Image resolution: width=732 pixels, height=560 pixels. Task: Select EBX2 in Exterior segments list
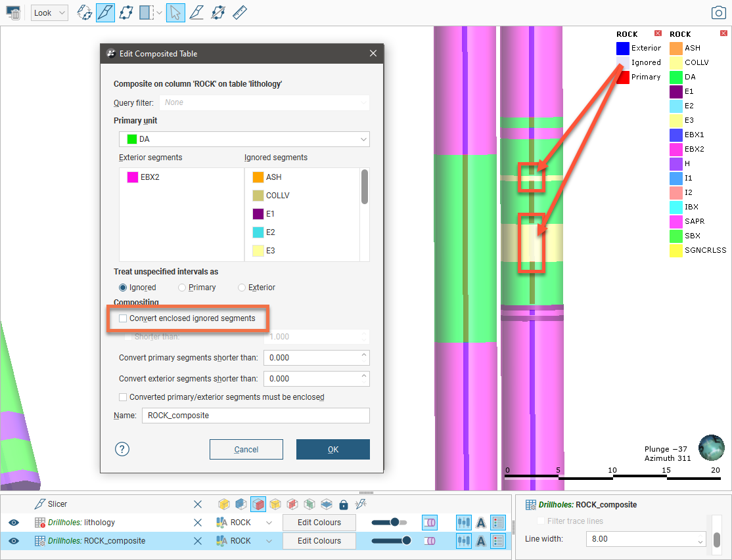click(x=151, y=177)
